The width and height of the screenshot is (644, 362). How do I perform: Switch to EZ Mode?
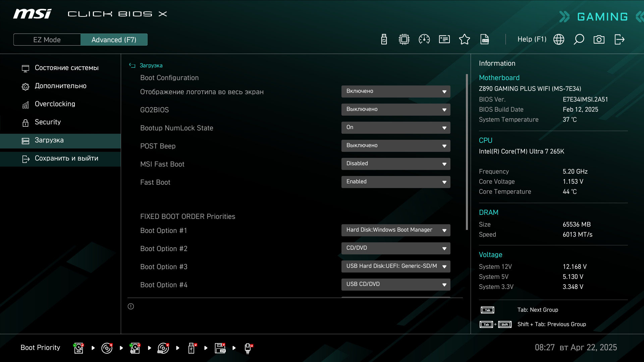47,40
